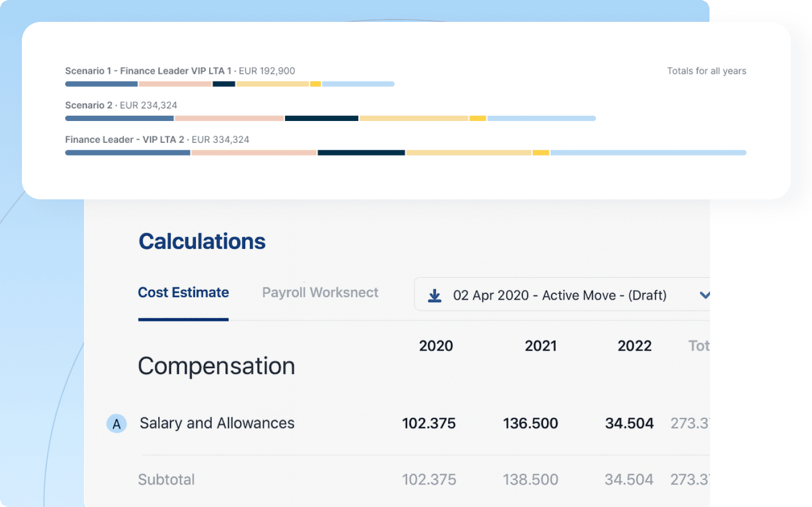Select the Scenario 1 - Finance Leader VIP LTA 1 title
This screenshot has width=812, height=507.
tap(148, 71)
